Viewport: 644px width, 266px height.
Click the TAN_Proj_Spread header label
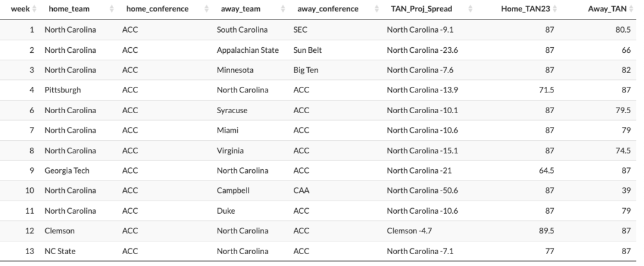tap(421, 9)
